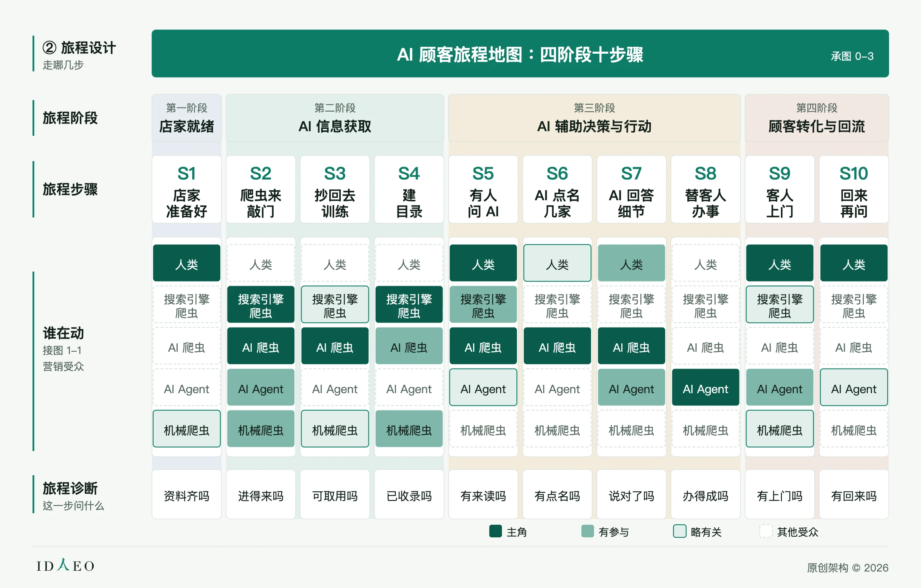921x588 pixels.
Task: Select the S8 替客人办事 step card
Action: [705, 189]
